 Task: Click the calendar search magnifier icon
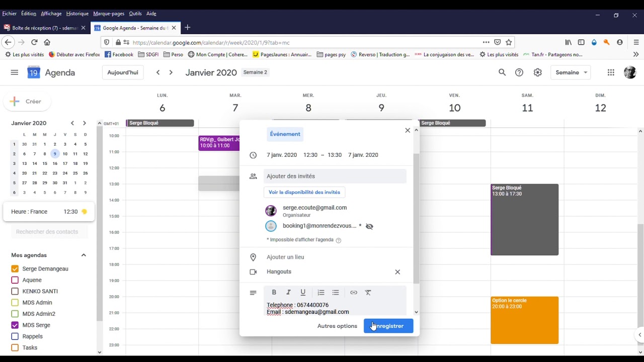click(502, 72)
